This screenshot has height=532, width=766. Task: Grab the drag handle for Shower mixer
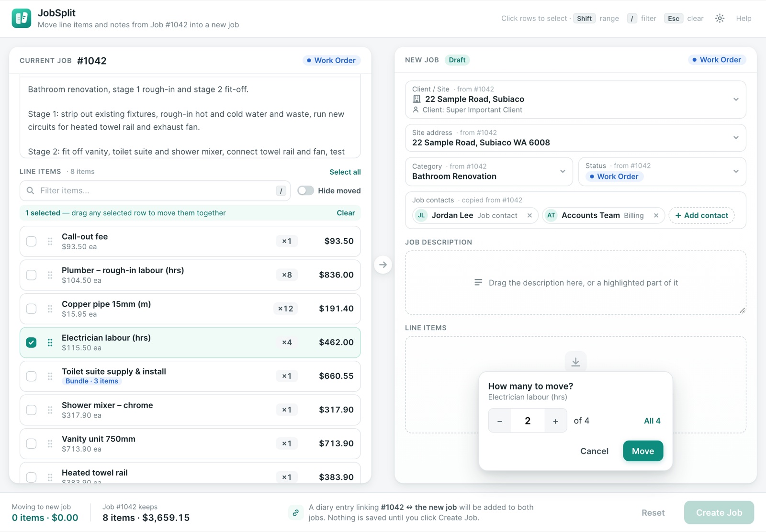(50, 410)
